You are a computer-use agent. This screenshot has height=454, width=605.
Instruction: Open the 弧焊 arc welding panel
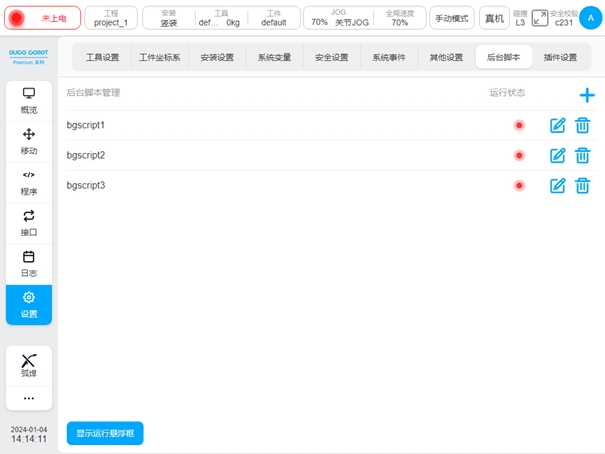[29, 365]
